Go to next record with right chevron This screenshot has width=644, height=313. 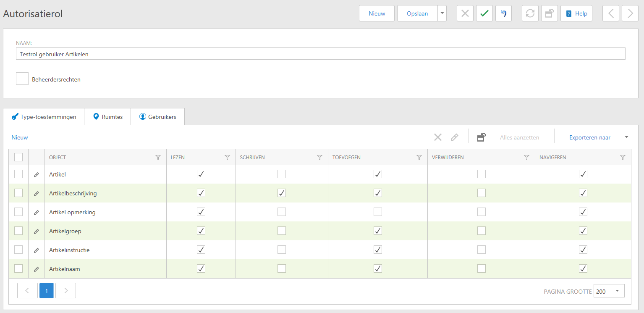(630, 13)
